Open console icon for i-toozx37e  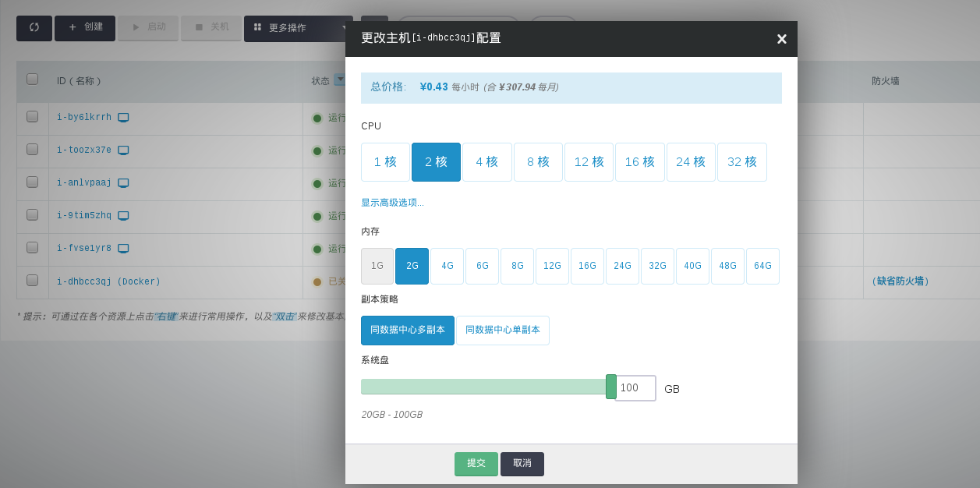click(x=123, y=150)
